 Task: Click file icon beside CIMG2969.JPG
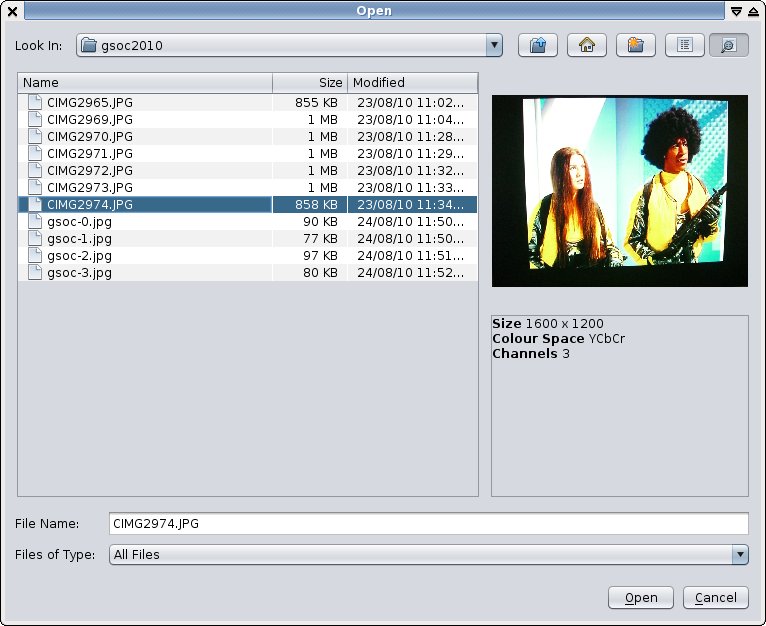coord(35,119)
